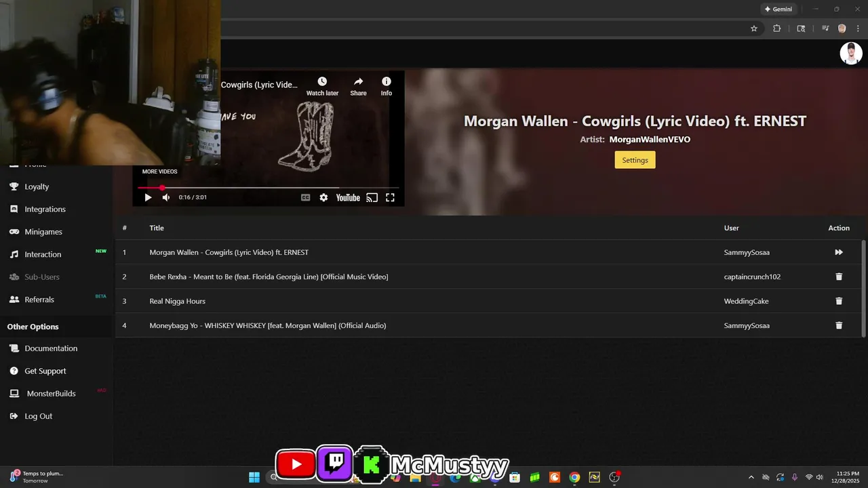868x488 pixels.
Task: Delete the Moneybagg Yo WHISKEY WHISKEY entry
Action: 839,325
